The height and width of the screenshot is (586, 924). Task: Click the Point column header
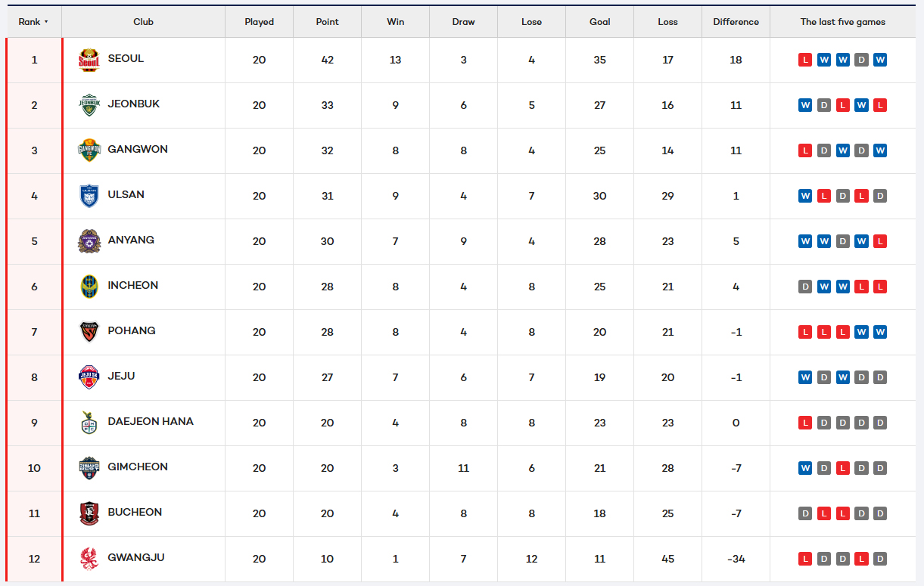(327, 22)
